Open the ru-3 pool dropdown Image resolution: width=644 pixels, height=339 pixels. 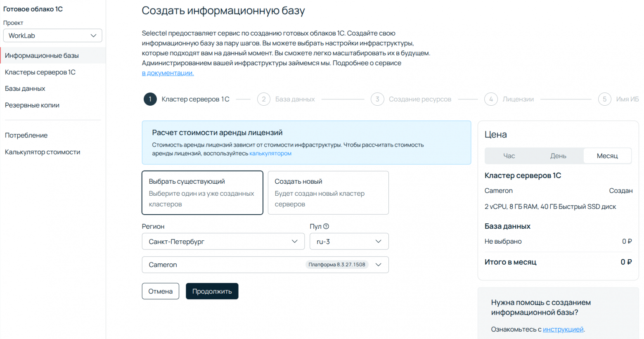click(349, 242)
